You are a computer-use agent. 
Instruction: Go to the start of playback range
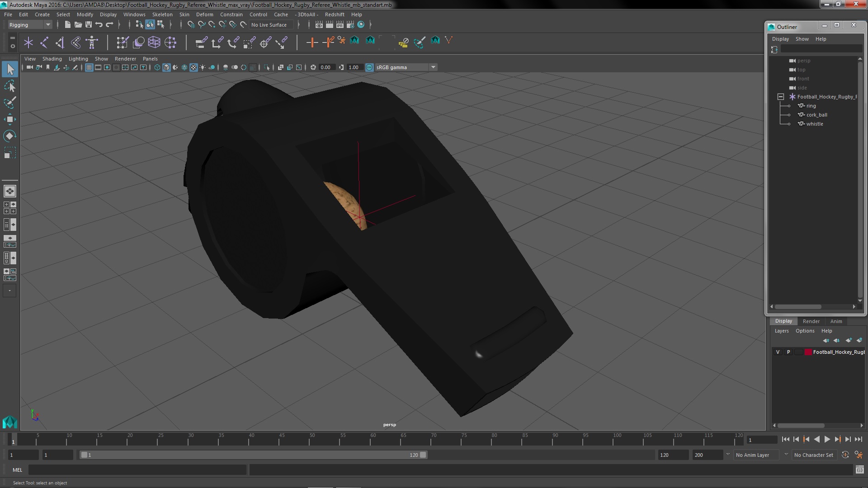click(785, 439)
